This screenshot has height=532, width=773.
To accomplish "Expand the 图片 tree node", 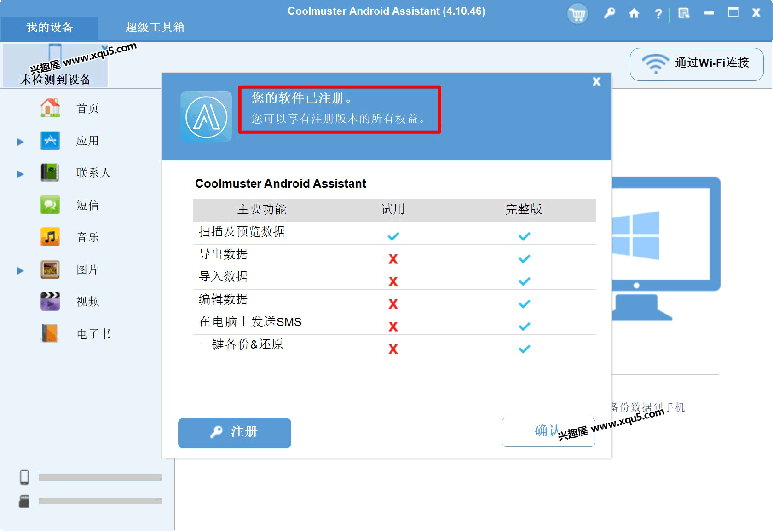I will [20, 270].
